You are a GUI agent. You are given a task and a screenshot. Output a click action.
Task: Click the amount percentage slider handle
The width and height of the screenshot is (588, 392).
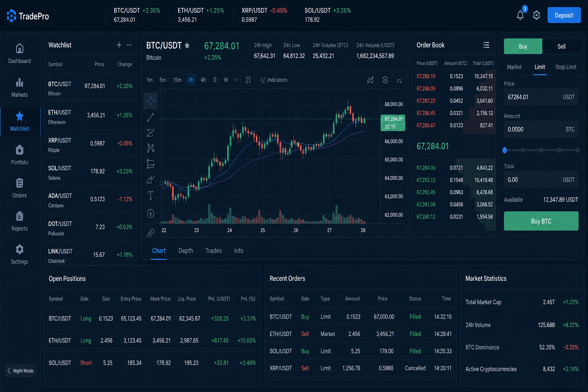(505, 150)
